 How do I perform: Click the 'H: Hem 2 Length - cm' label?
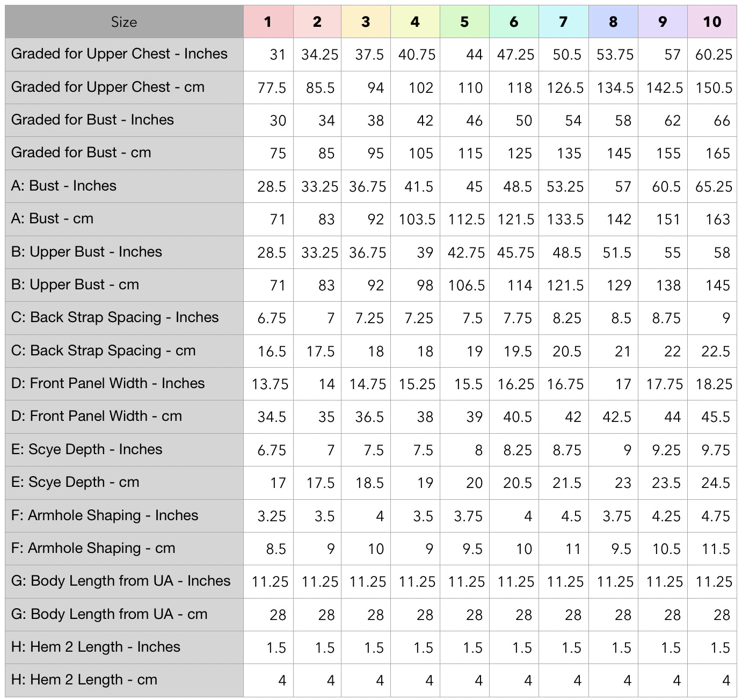[x=84, y=680]
